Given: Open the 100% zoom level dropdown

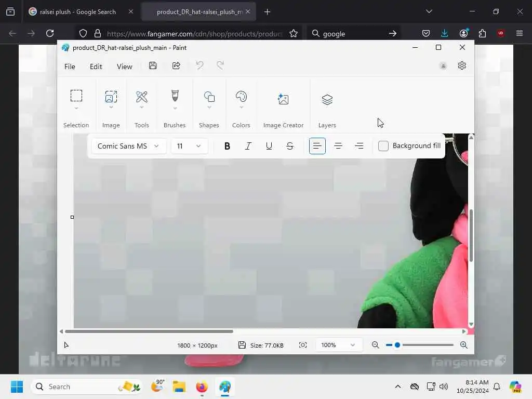Looking at the screenshot, I should tap(338, 345).
